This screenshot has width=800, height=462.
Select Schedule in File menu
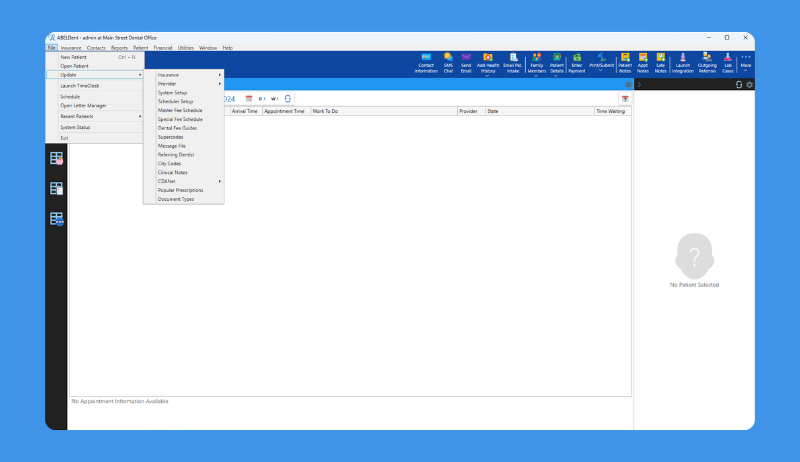coord(94,96)
